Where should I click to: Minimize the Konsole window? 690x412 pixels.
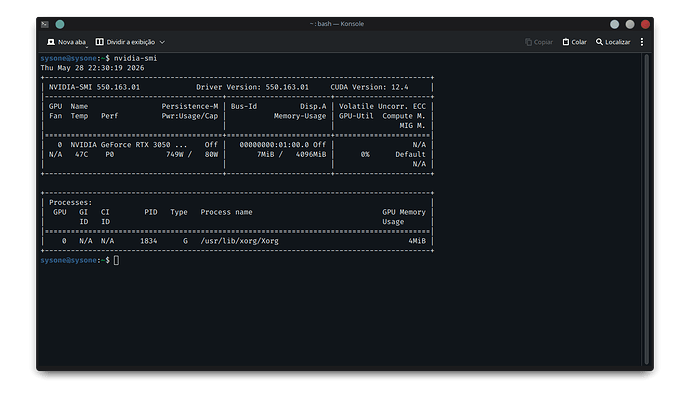(x=615, y=24)
